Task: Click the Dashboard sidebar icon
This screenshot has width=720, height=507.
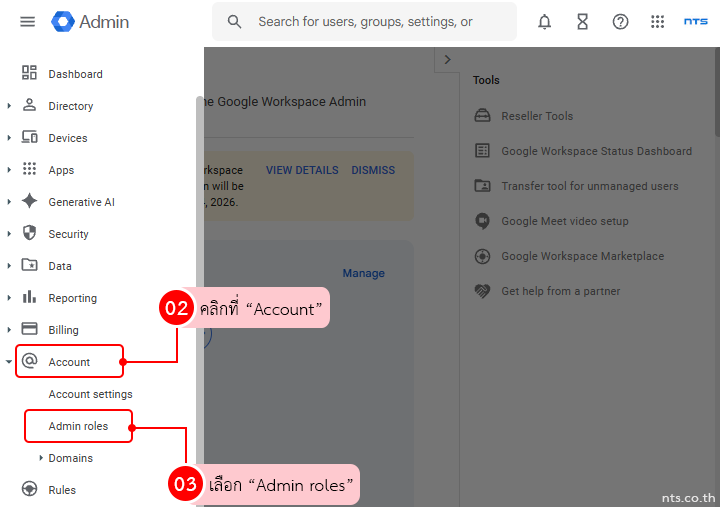Action: [x=29, y=73]
